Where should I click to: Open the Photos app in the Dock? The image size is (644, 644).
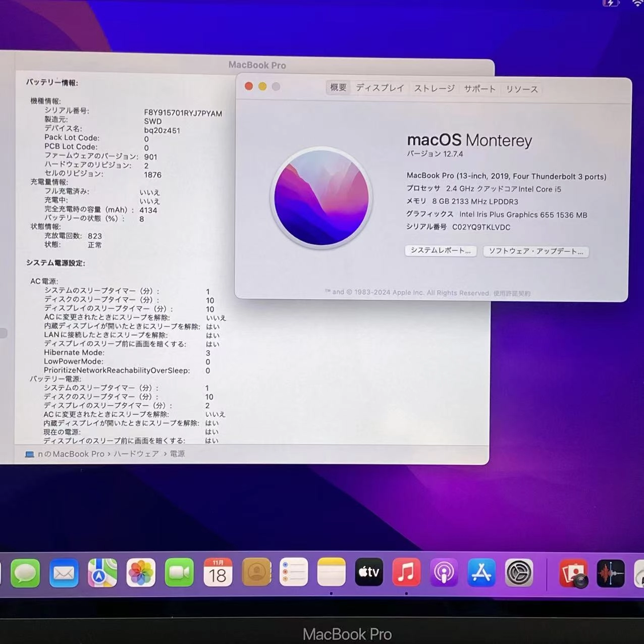(x=140, y=573)
